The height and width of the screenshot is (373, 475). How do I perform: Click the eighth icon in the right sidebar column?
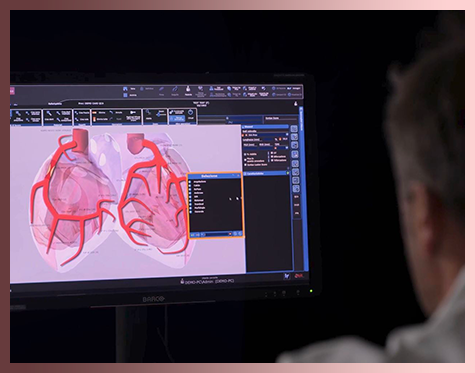[x=296, y=189]
